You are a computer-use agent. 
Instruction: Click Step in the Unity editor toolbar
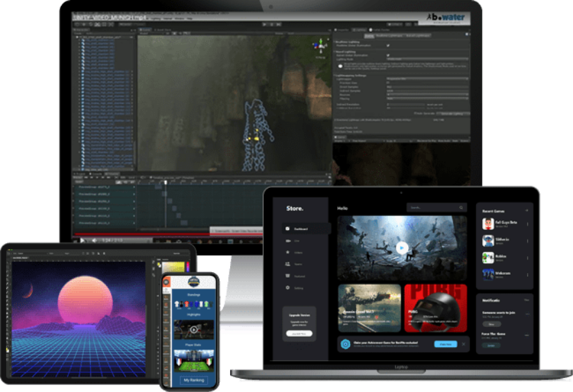pyautogui.click(x=279, y=24)
